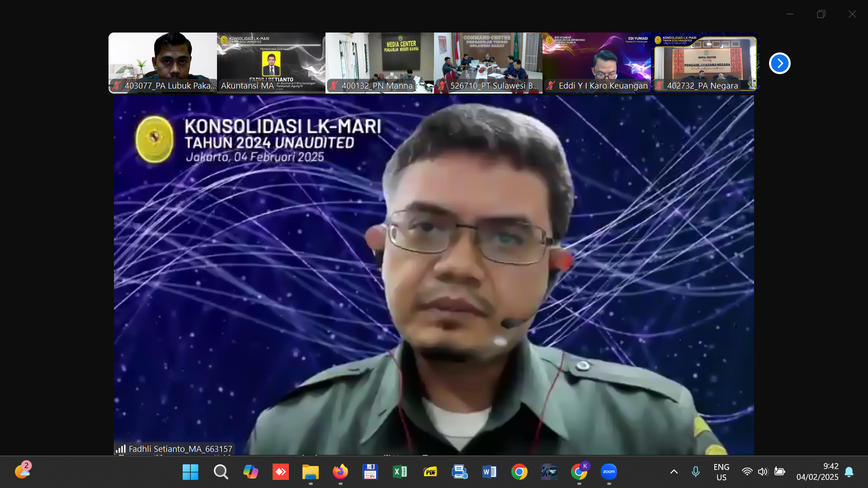Open the calendar via the clock showing 04/02/2025
Image resolution: width=868 pixels, height=488 pixels.
point(817,472)
